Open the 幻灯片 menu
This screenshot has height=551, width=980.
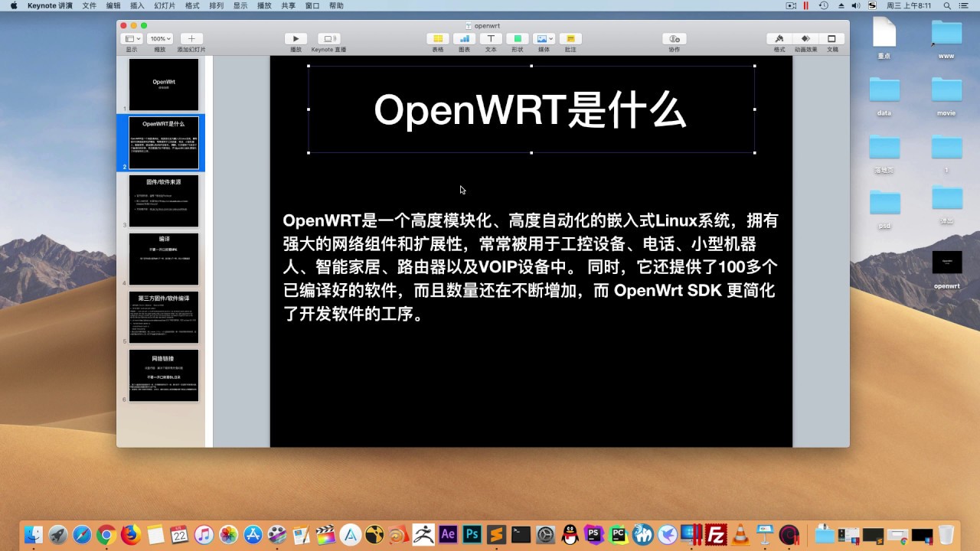(x=165, y=5)
